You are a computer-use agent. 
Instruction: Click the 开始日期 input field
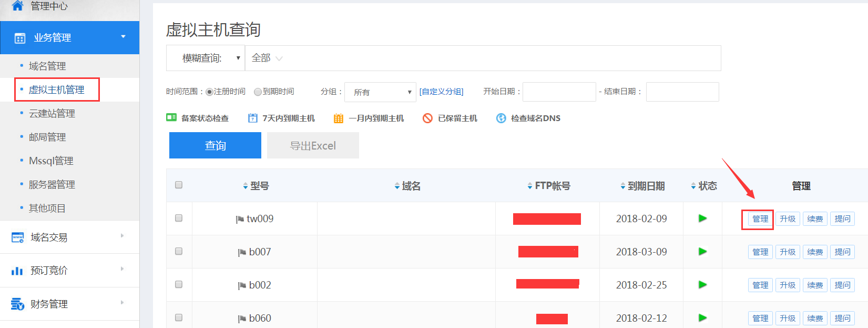(559, 92)
